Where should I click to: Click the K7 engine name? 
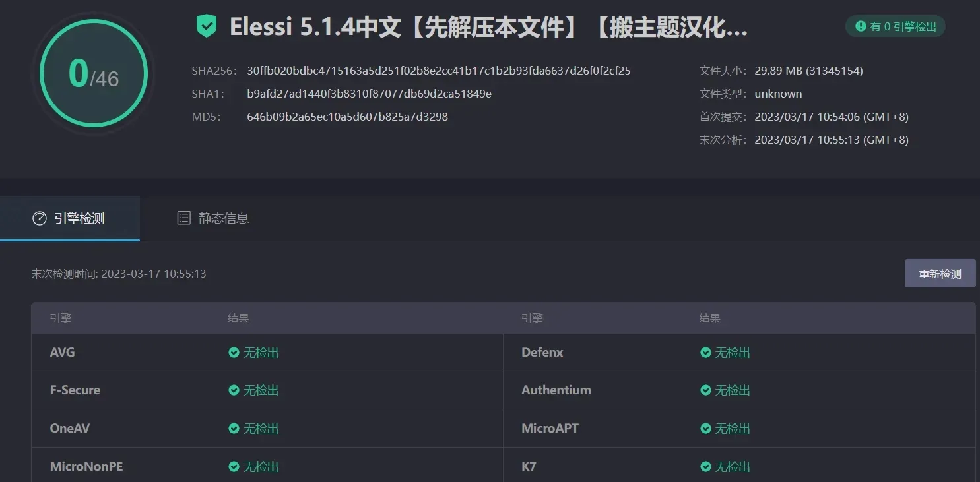[529, 467]
